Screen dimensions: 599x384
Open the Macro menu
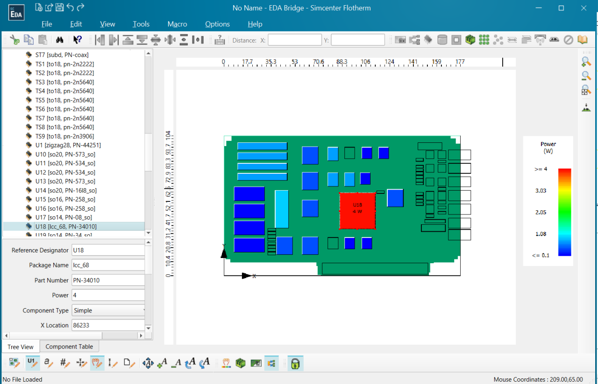pyautogui.click(x=177, y=24)
